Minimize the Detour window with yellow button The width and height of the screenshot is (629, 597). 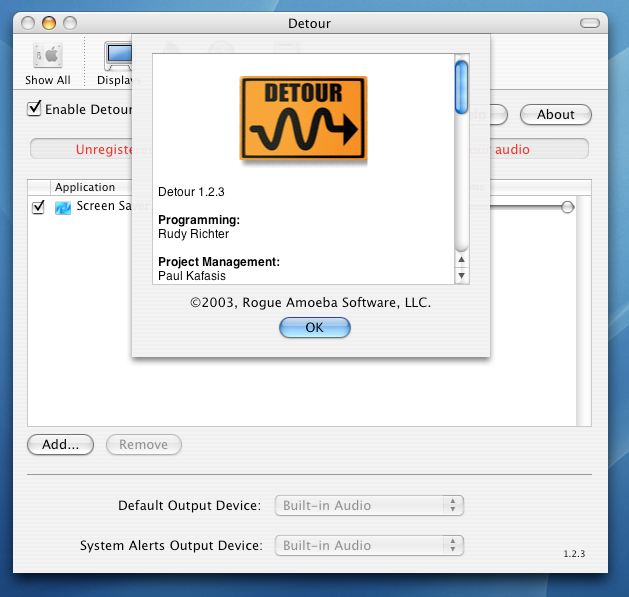pos(49,23)
